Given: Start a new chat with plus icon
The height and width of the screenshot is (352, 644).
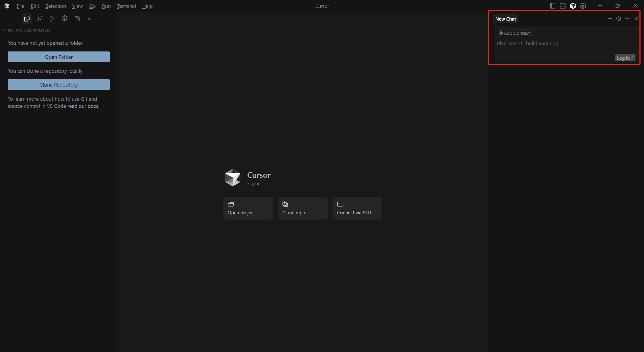Looking at the screenshot, I should (610, 19).
